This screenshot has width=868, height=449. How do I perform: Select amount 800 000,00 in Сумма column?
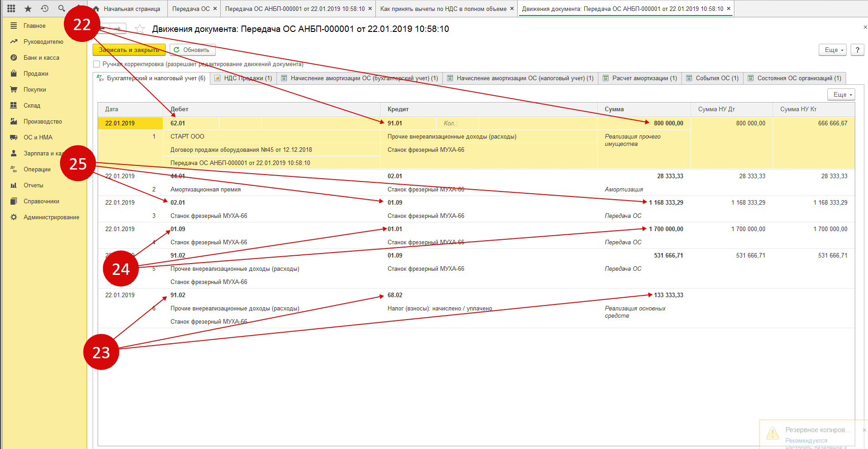[644, 123]
